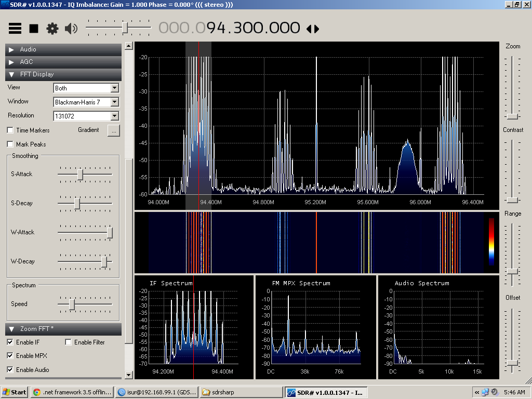
Task: Open the hamburger main menu
Action: pos(15,29)
